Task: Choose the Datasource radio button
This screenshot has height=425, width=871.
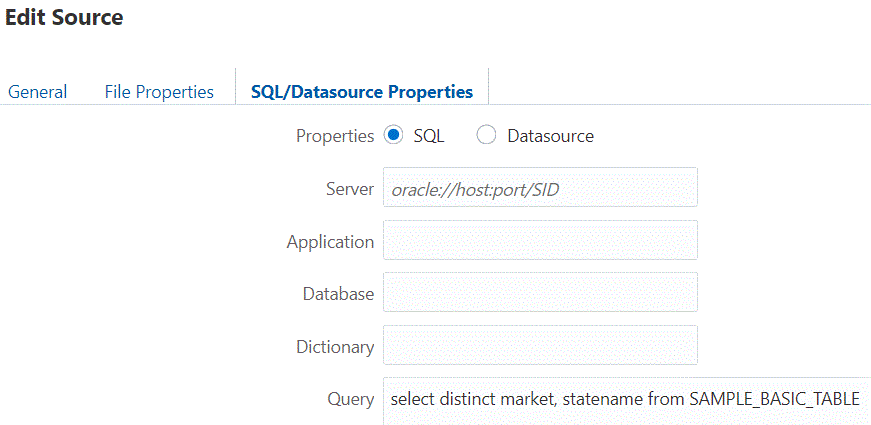Action: pos(486,136)
